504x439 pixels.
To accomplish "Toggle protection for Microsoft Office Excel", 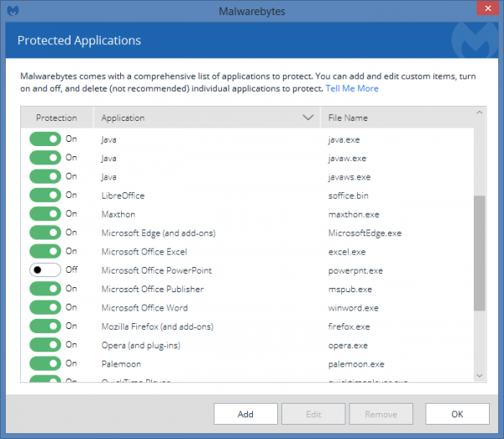I will pyautogui.click(x=45, y=251).
